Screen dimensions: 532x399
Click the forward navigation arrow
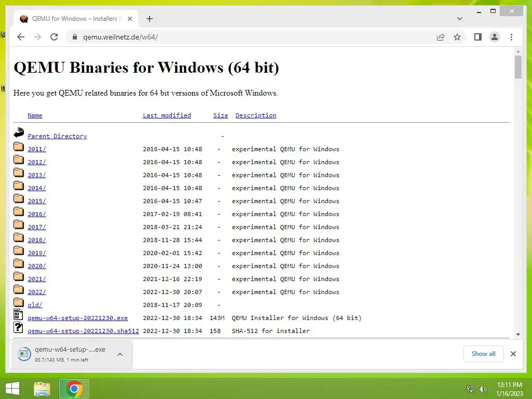(x=37, y=37)
